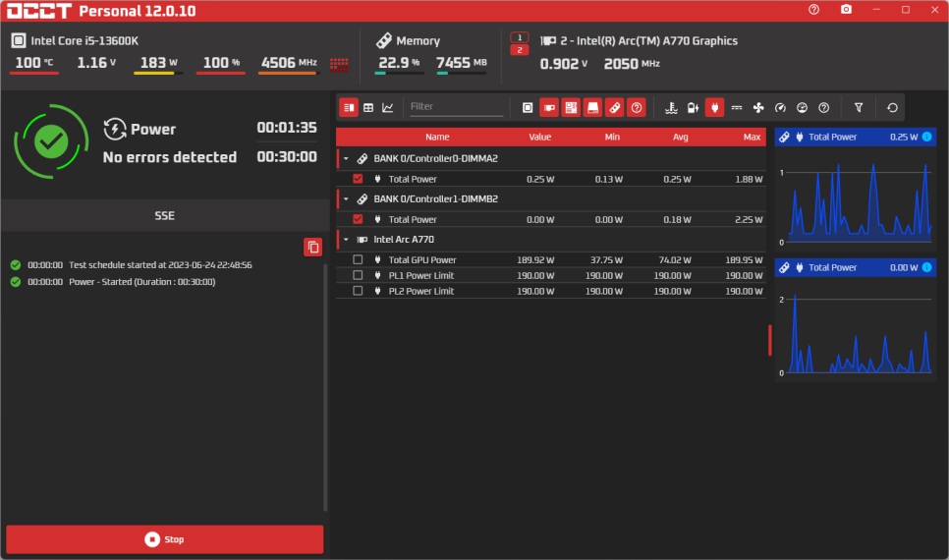
Task: Click the second Total Power graph area
Action: click(856, 329)
